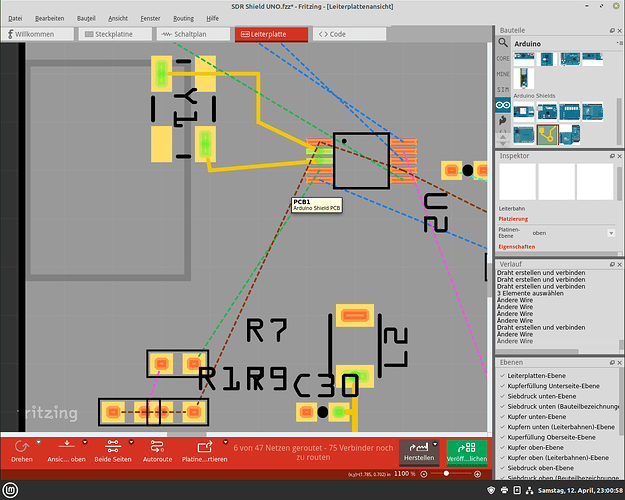Open the Bauteil menu
Viewport: 625px width, 500px height.
click(x=86, y=18)
